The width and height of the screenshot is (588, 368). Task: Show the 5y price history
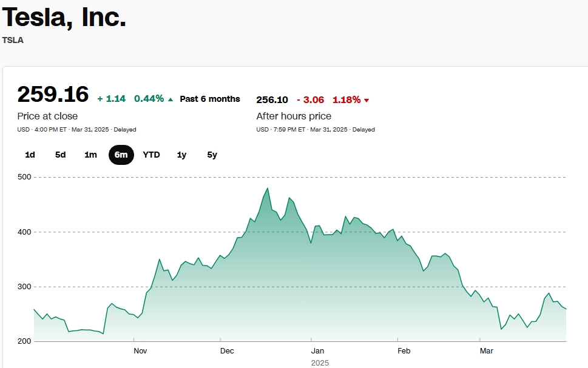point(212,155)
